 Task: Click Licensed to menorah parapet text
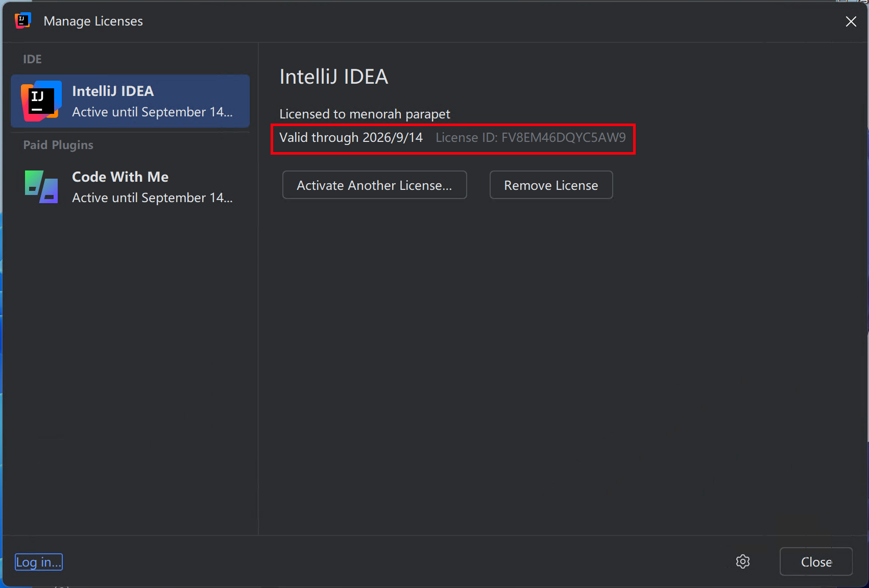365,114
